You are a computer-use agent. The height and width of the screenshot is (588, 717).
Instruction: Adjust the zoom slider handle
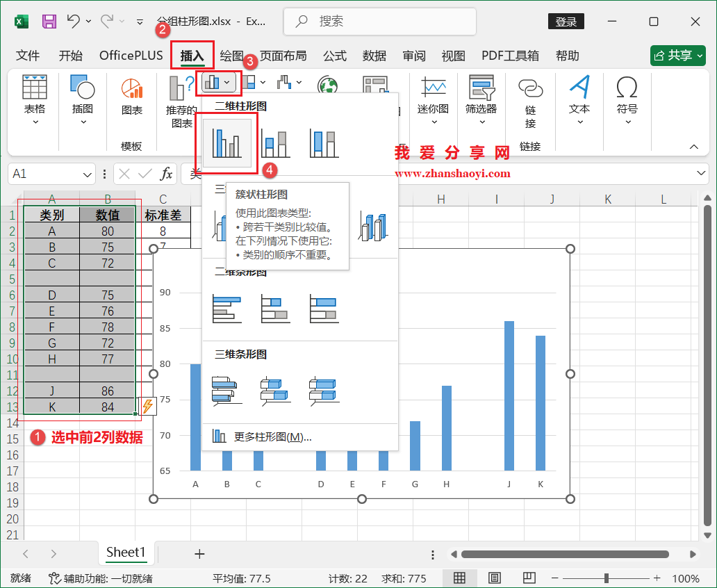click(606, 578)
